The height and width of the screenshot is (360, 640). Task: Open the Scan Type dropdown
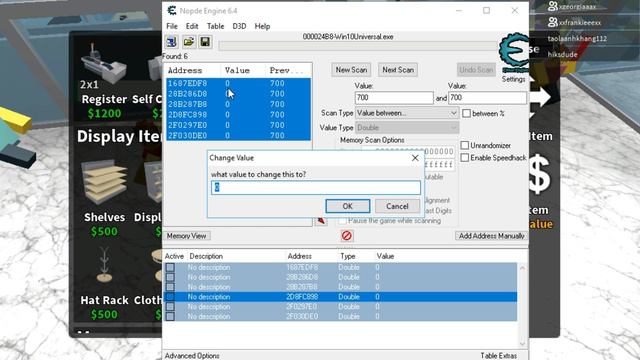pyautogui.click(x=407, y=113)
